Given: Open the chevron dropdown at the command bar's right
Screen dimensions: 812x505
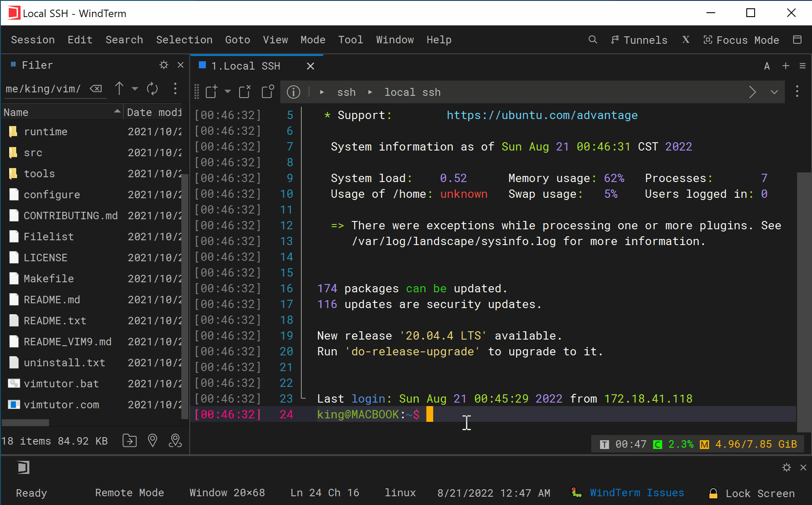Looking at the screenshot, I should tap(775, 92).
